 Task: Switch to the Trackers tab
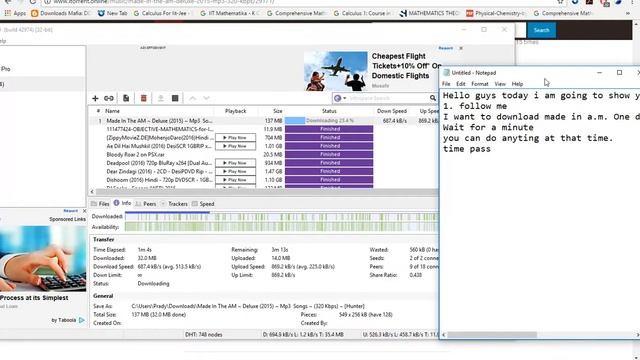click(x=174, y=204)
